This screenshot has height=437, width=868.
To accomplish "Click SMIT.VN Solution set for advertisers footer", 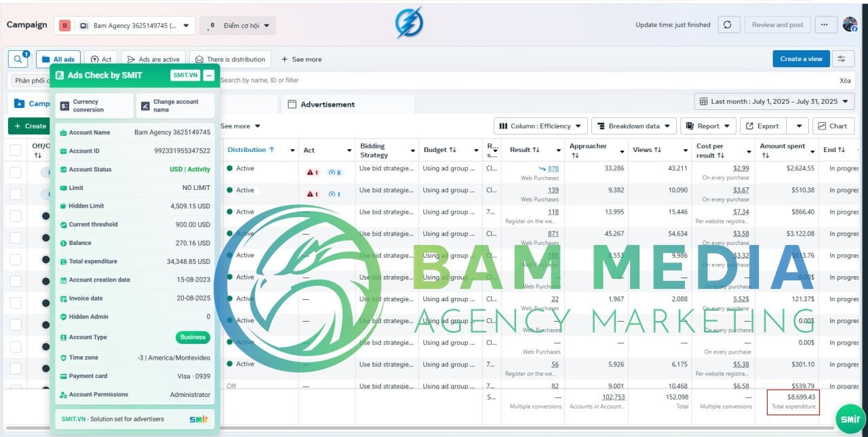I will [135, 419].
